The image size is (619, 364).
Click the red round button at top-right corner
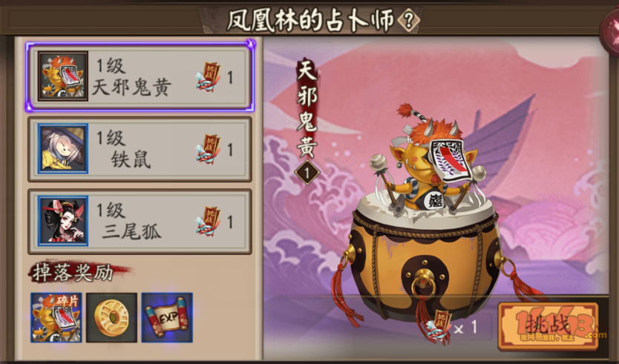(x=610, y=30)
